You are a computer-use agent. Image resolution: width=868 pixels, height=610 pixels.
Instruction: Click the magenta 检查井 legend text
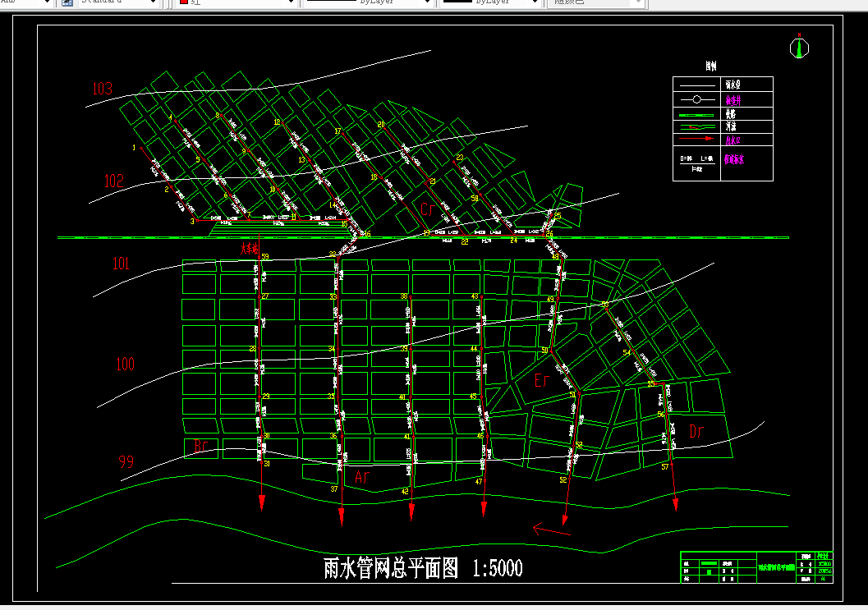[x=733, y=100]
